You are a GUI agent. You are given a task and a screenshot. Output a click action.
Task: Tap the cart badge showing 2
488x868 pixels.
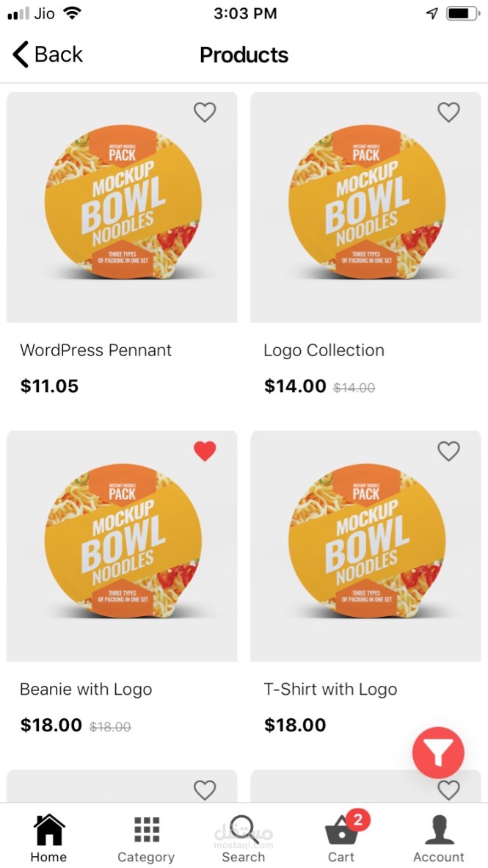tap(357, 820)
